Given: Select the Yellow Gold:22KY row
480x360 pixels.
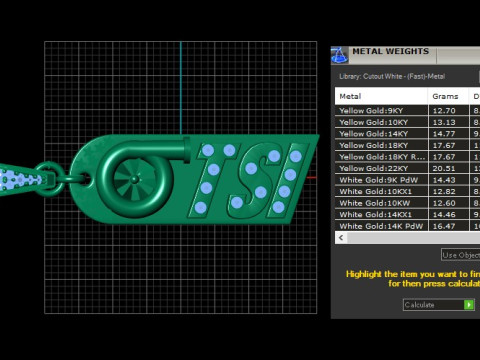Looking at the screenshot, I should 407,168.
